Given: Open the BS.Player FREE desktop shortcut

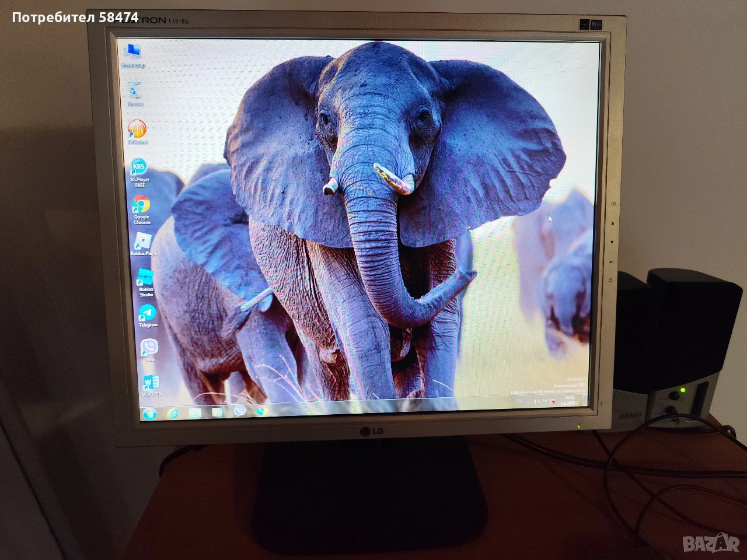Looking at the screenshot, I should [x=139, y=169].
